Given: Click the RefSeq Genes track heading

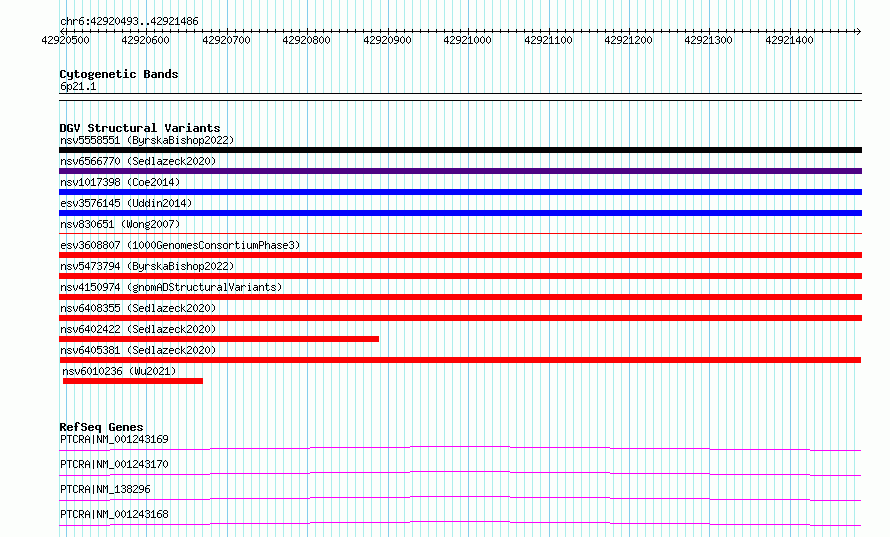Looking at the screenshot, I should click(x=102, y=427).
